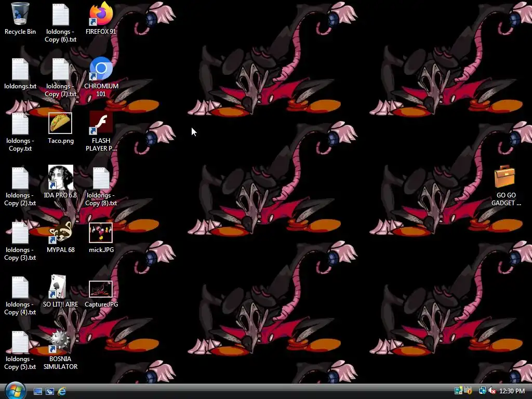Open the network connection tray icon
This screenshot has height=399, width=532.
(x=482, y=391)
